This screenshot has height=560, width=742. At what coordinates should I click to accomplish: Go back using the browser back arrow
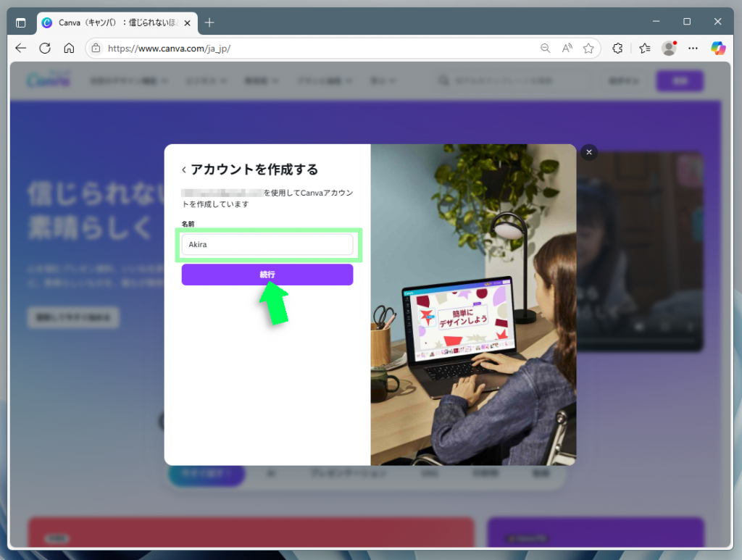[20, 48]
